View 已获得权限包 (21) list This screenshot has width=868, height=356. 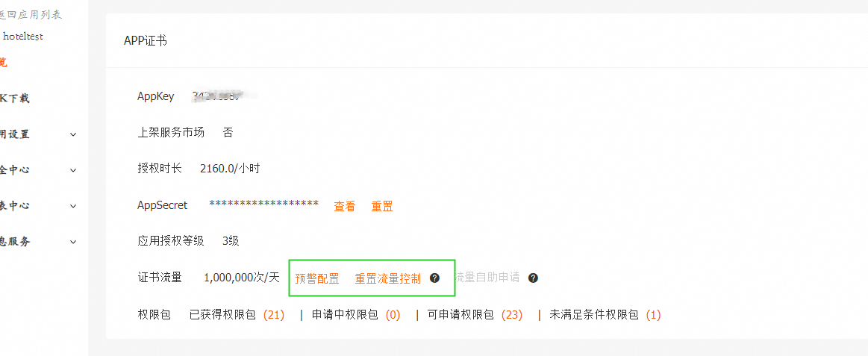tap(237, 315)
